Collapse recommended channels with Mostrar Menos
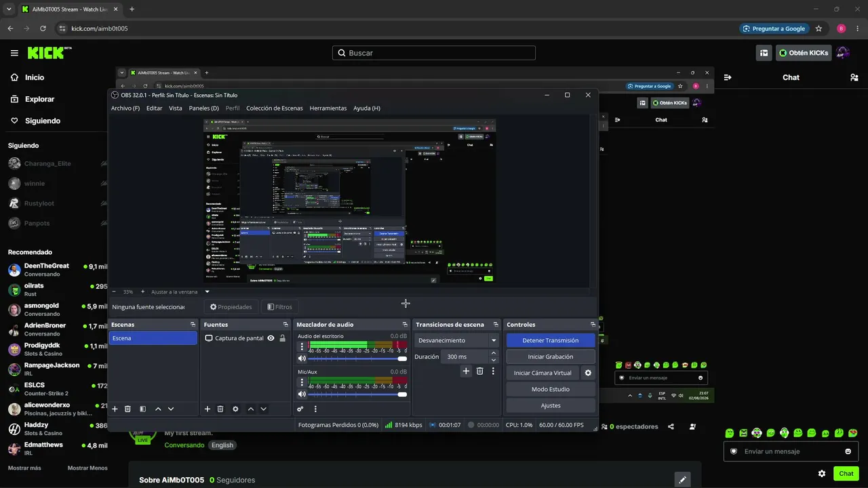This screenshot has height=488, width=868. 87,468
